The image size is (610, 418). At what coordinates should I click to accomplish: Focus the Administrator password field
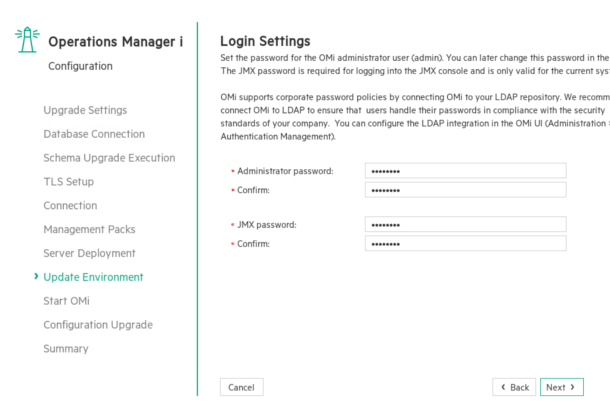[x=465, y=171]
